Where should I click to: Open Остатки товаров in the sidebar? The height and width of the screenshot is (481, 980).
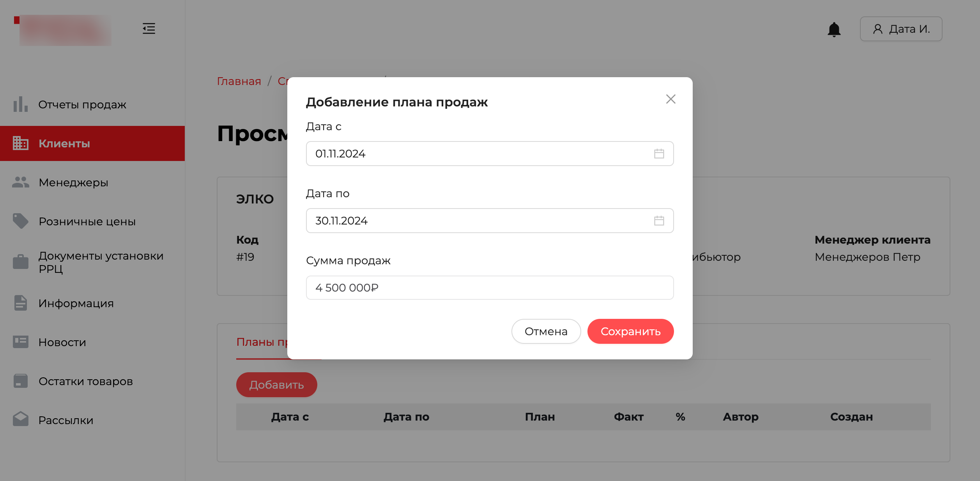point(85,381)
